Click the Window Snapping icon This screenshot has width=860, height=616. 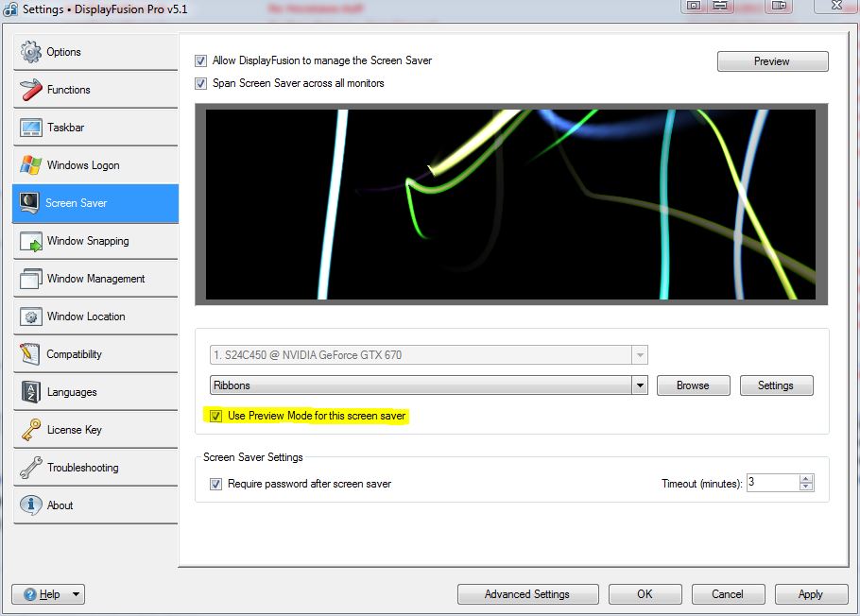pos(31,241)
